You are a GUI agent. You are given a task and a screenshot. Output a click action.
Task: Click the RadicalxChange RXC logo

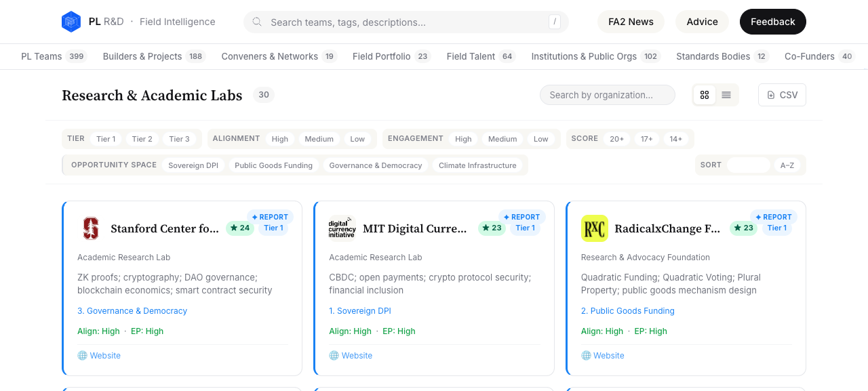click(595, 228)
